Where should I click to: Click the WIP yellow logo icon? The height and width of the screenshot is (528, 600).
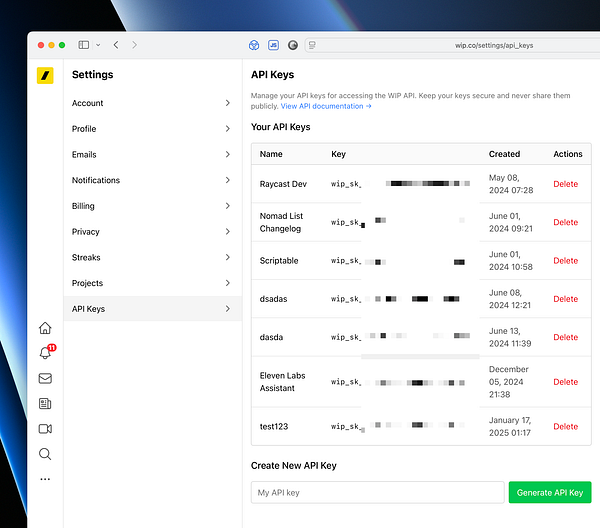(x=45, y=75)
